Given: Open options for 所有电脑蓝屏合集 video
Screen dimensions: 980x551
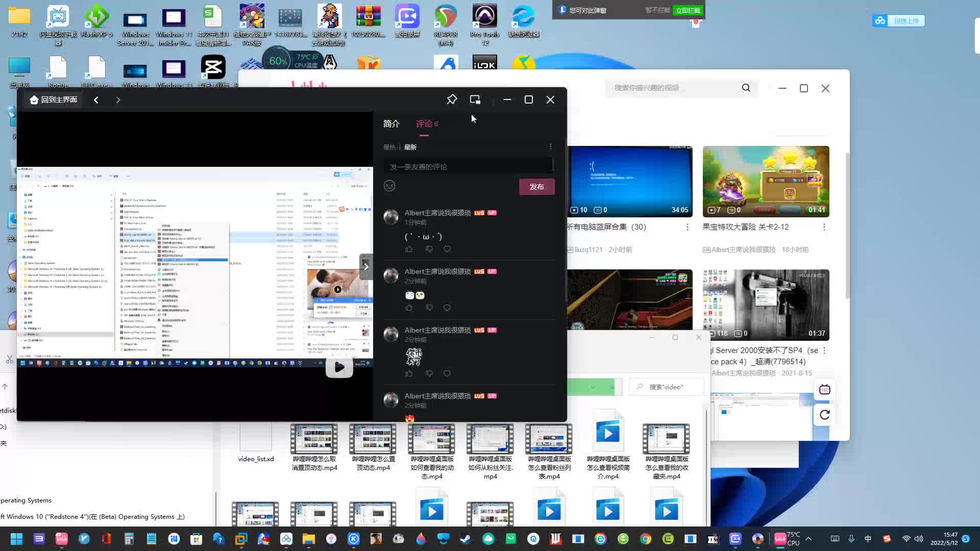Looking at the screenshot, I should 687,227.
